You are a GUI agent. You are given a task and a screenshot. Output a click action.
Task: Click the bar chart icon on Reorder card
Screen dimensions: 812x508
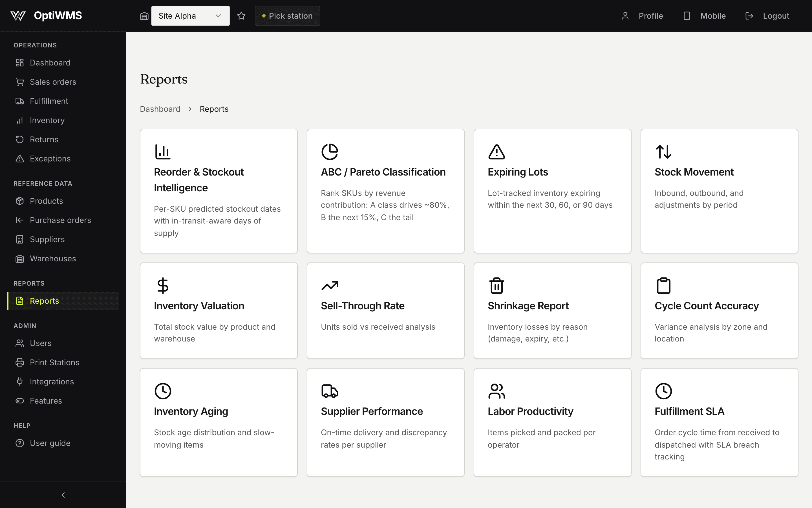[163, 152]
